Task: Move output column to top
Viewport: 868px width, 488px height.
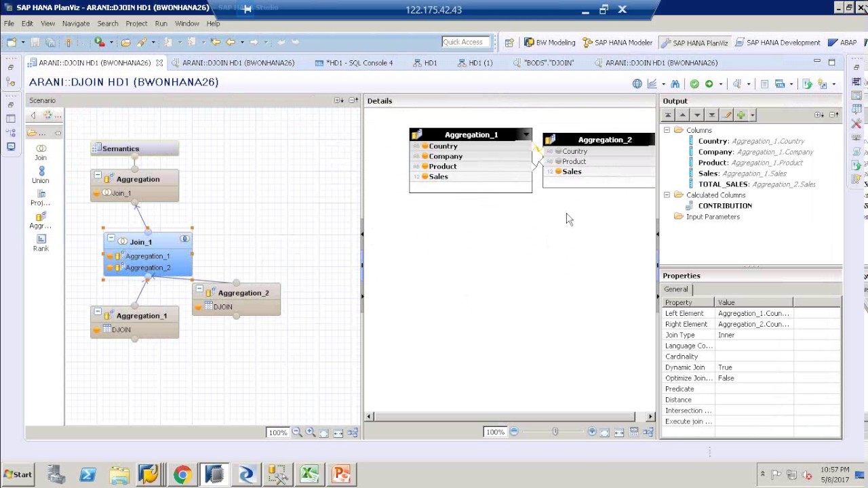Action: pyautogui.click(x=668, y=115)
